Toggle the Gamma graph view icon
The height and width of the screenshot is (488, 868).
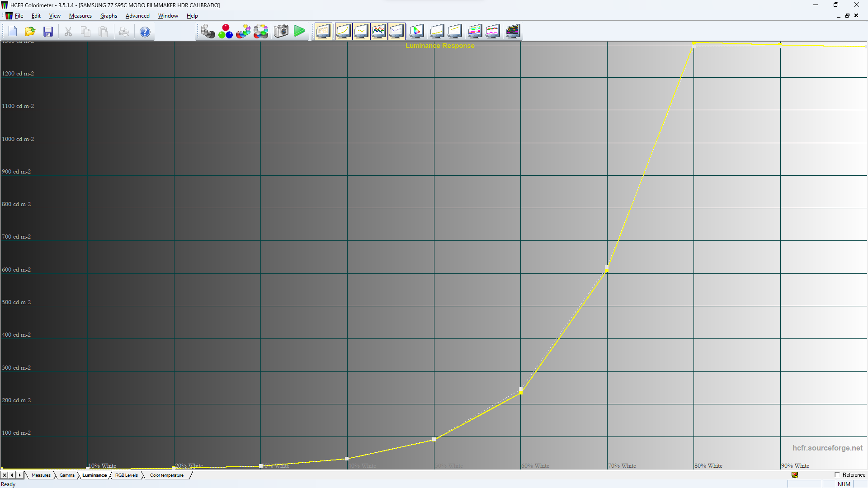point(361,31)
